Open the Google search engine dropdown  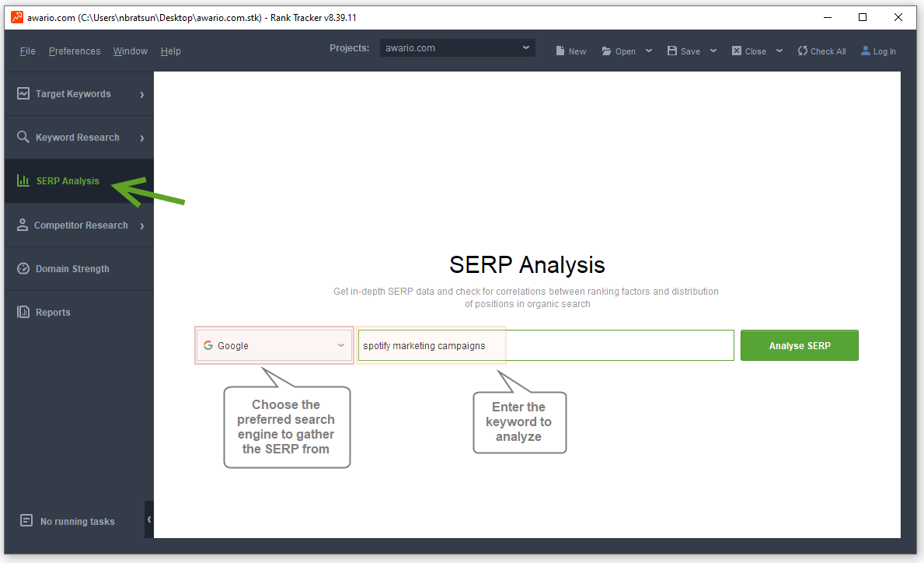point(274,345)
